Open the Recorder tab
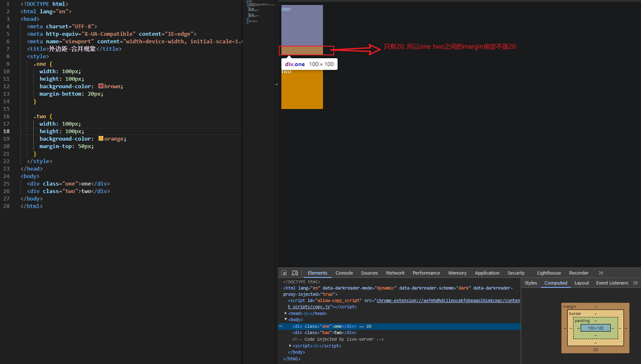 point(579,273)
